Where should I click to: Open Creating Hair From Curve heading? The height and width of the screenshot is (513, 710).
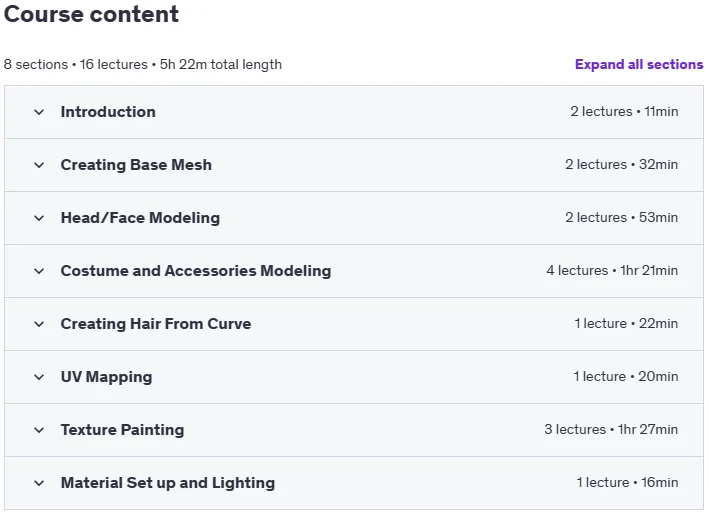[x=156, y=324]
